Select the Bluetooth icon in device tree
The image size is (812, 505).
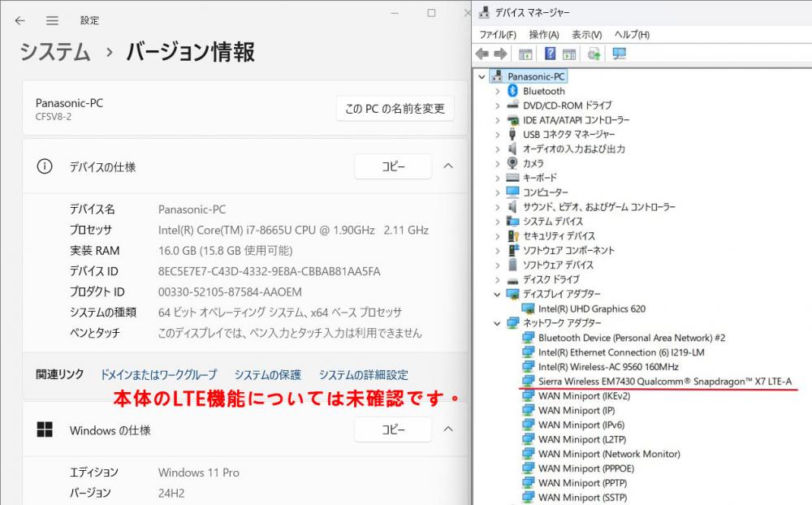point(512,91)
